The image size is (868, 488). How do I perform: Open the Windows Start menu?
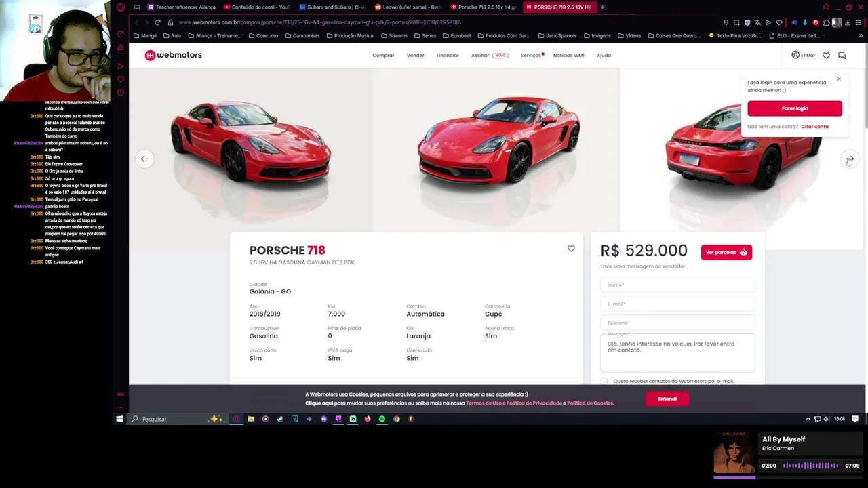[119, 419]
